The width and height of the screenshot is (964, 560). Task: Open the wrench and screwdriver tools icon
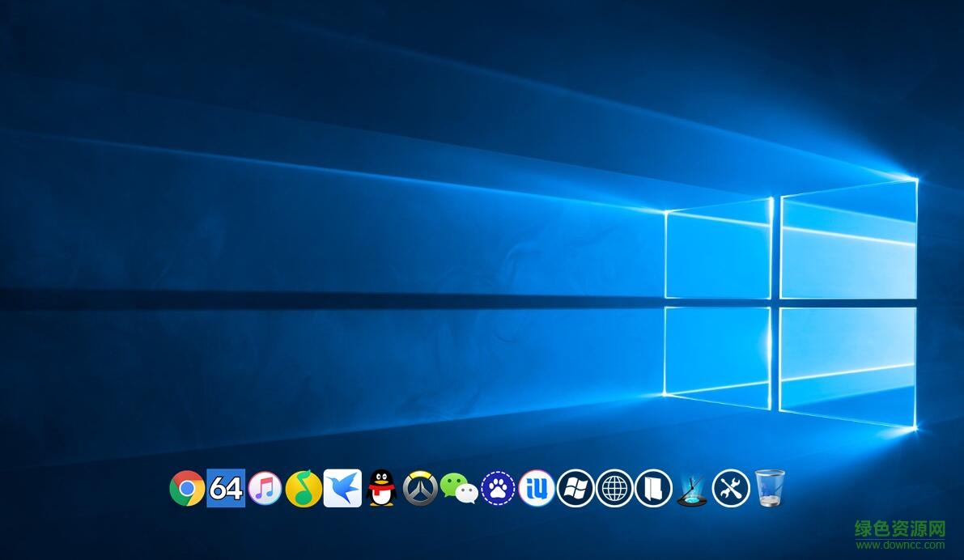731,489
